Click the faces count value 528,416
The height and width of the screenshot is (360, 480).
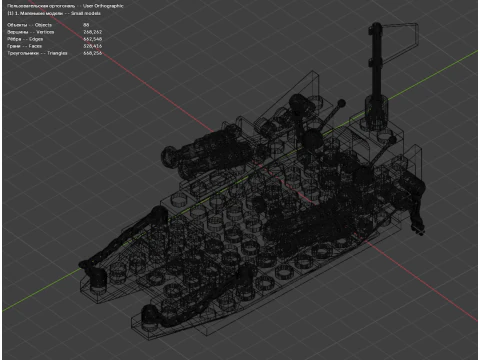pyautogui.click(x=92, y=46)
